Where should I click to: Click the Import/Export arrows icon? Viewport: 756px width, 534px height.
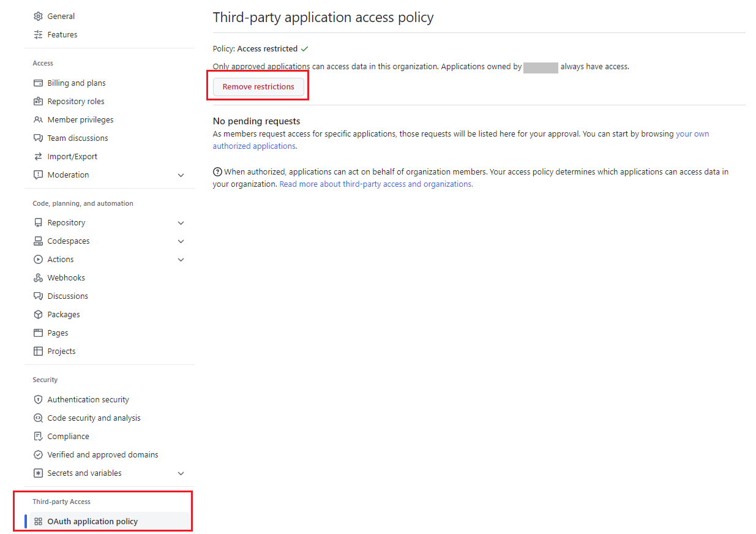[x=38, y=157]
